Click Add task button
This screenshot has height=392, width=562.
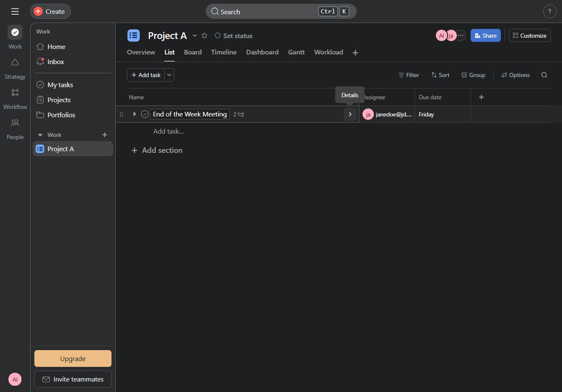[146, 75]
